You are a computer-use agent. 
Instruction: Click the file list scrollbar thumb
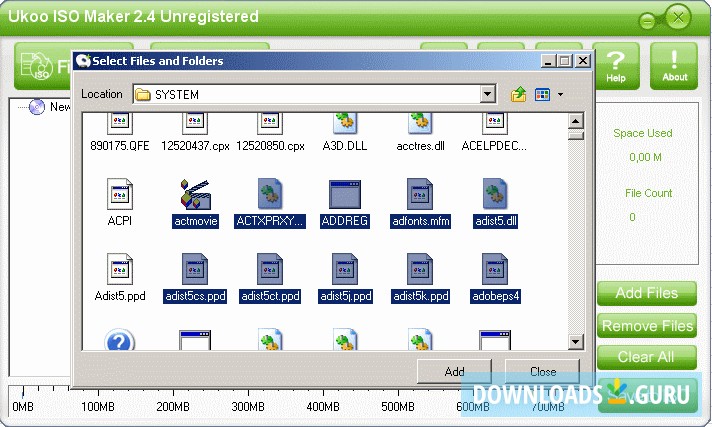(576, 135)
